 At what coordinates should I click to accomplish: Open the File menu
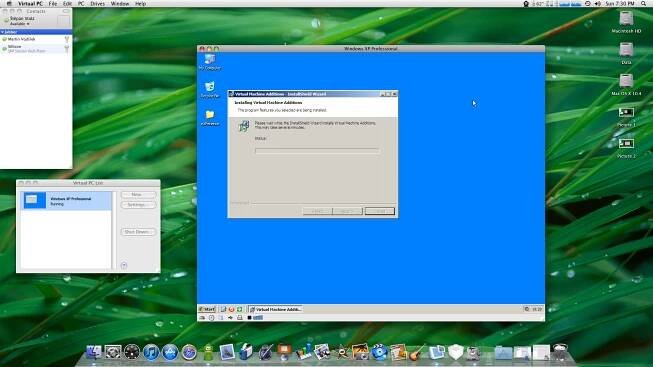52,4
